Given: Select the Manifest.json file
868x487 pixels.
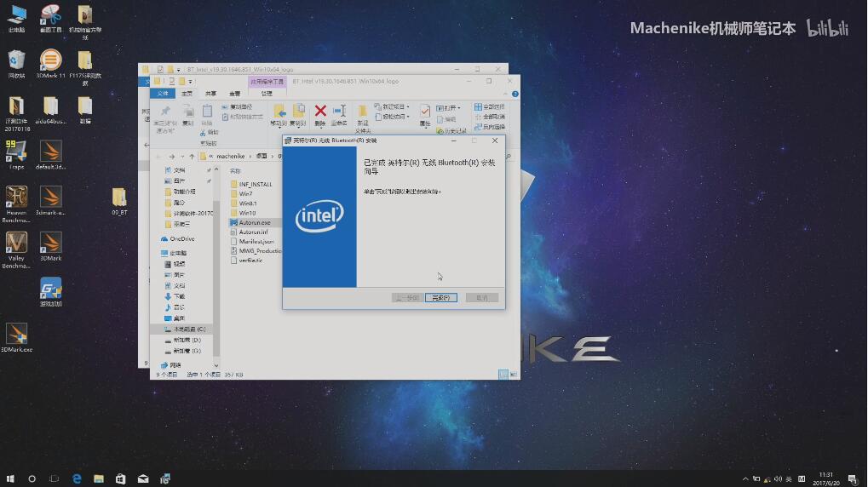Looking at the screenshot, I should coord(252,241).
